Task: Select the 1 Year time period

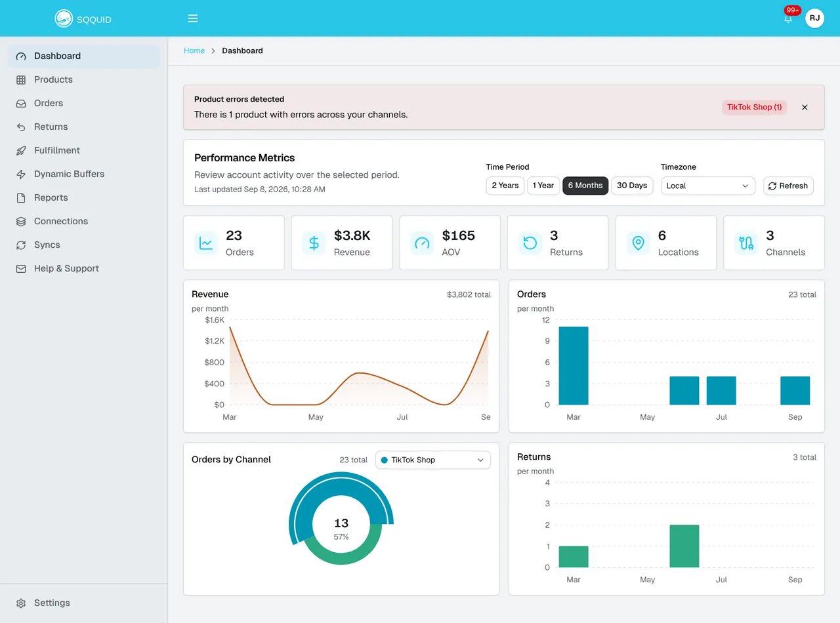Action: click(x=543, y=186)
